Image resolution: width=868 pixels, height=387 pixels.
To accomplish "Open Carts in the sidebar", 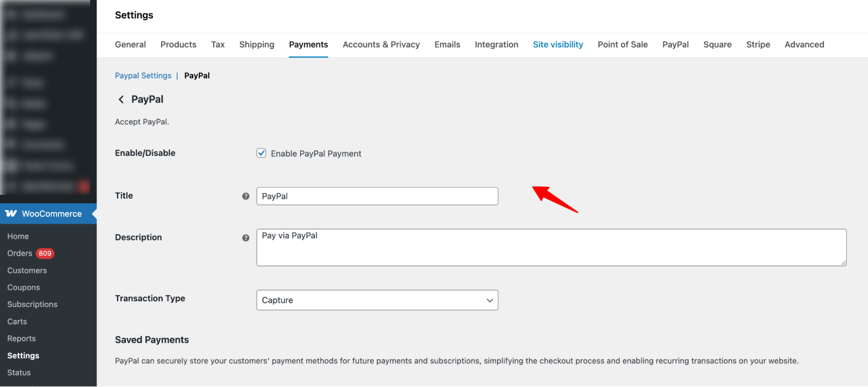I will (17, 321).
